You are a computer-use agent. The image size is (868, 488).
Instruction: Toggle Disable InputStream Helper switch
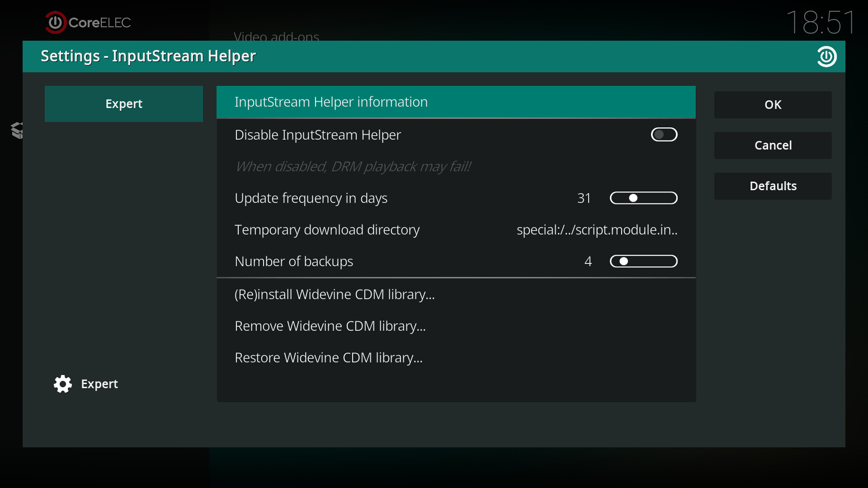coord(664,135)
